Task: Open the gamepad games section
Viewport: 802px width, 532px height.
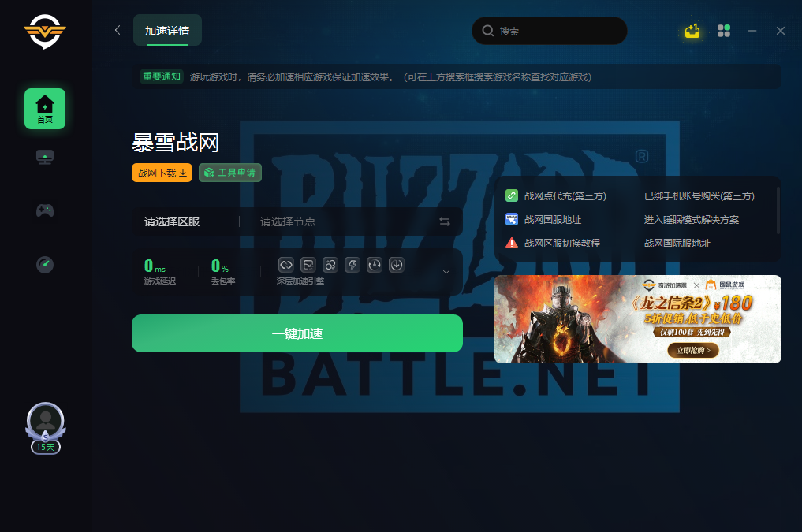Action: (45, 210)
